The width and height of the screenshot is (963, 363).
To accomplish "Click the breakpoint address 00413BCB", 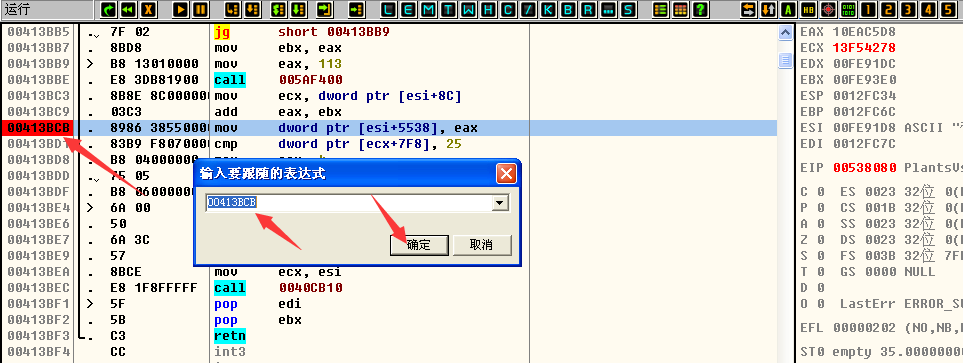I will coord(37,128).
